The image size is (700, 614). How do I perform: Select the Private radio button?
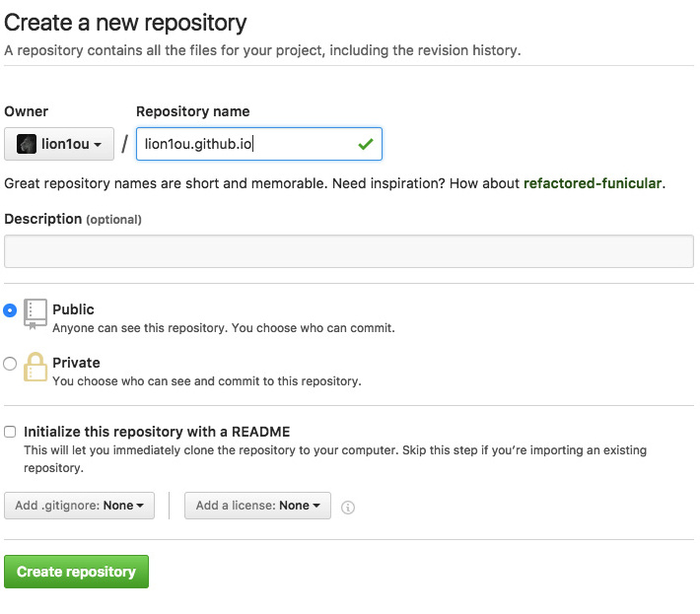10,364
